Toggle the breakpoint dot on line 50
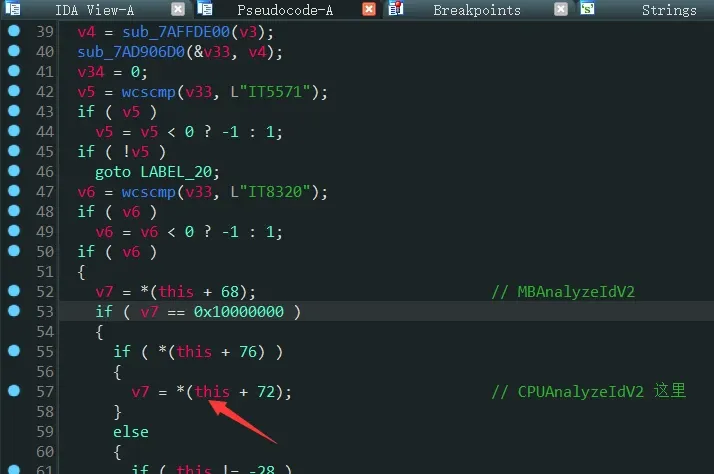Viewport: 714px width, 474px height. pyautogui.click(x=14, y=251)
